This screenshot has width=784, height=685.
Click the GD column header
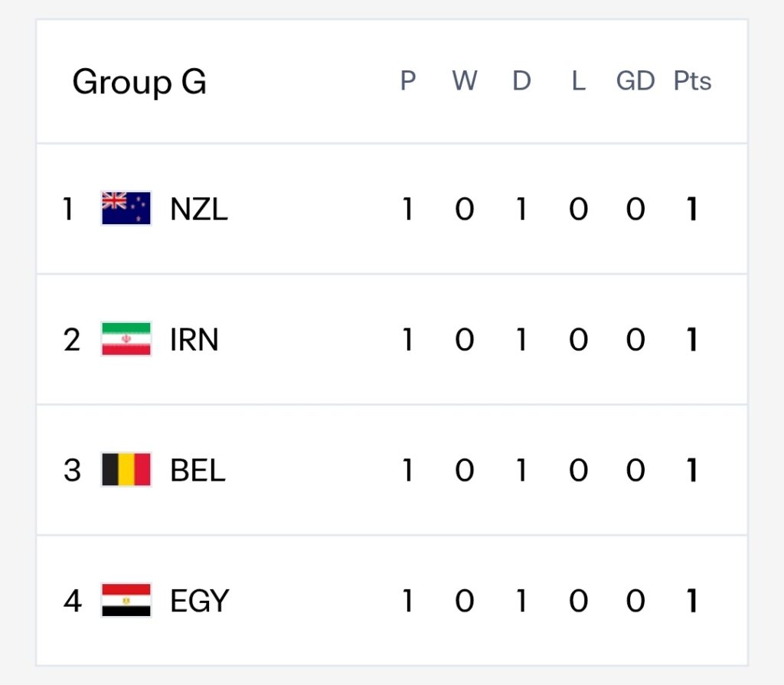(x=635, y=80)
